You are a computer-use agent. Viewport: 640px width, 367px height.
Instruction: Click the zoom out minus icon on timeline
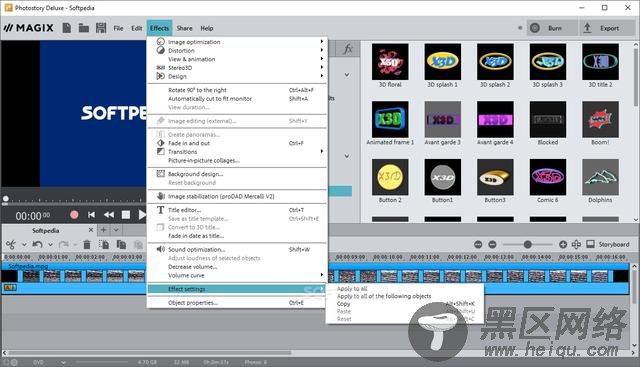point(492,244)
